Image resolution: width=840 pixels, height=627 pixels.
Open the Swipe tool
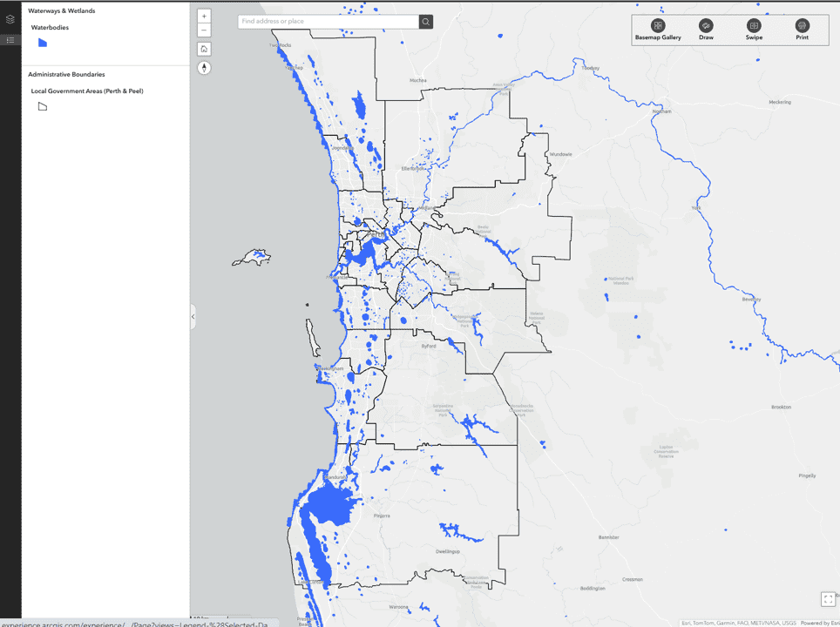[754, 30]
